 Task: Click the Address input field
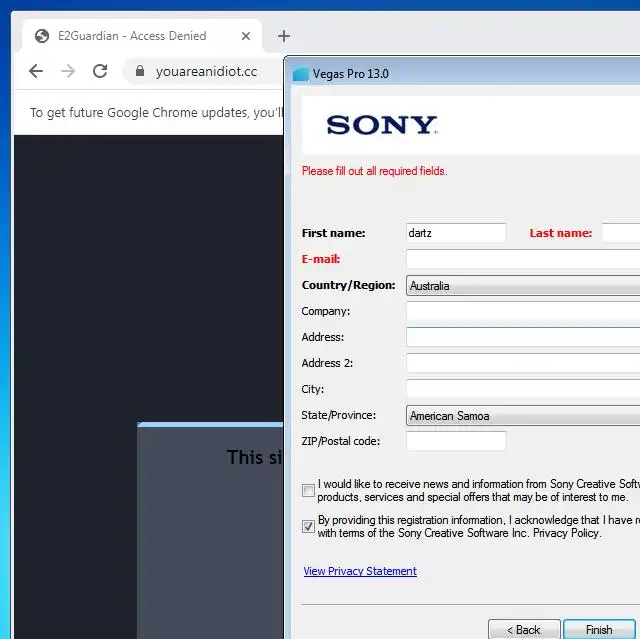(x=523, y=337)
